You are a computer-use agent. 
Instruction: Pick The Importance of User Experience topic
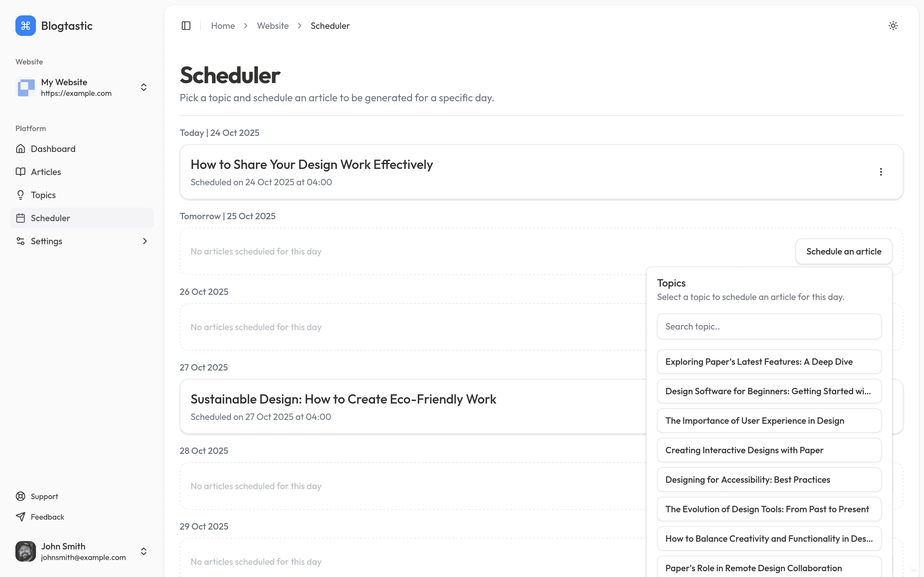click(x=769, y=421)
